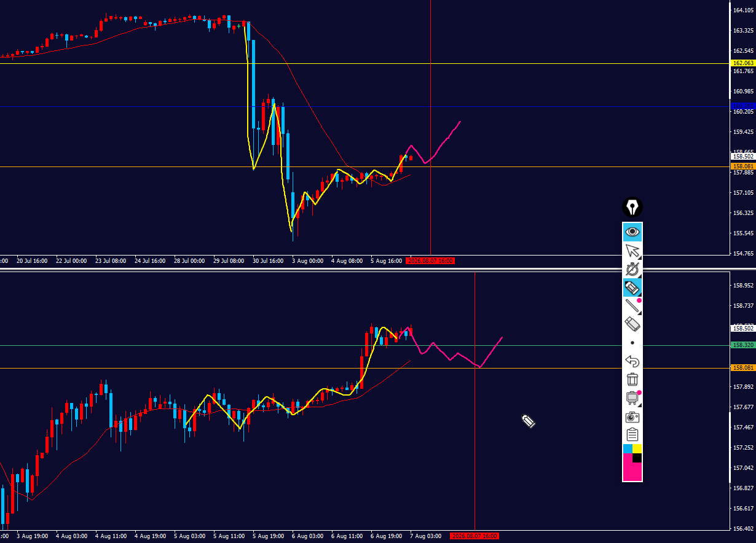Click 158.502 current price in lower chart
Screen dimensions: 756x543
743,329
